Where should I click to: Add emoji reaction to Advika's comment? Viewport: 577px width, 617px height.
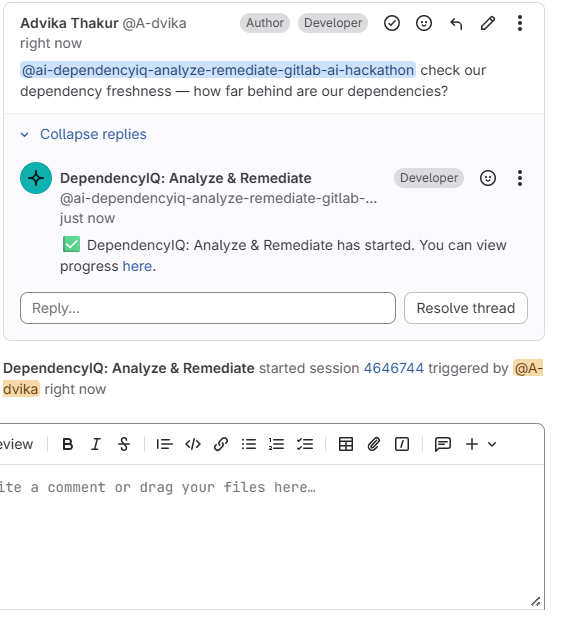pyautogui.click(x=424, y=23)
